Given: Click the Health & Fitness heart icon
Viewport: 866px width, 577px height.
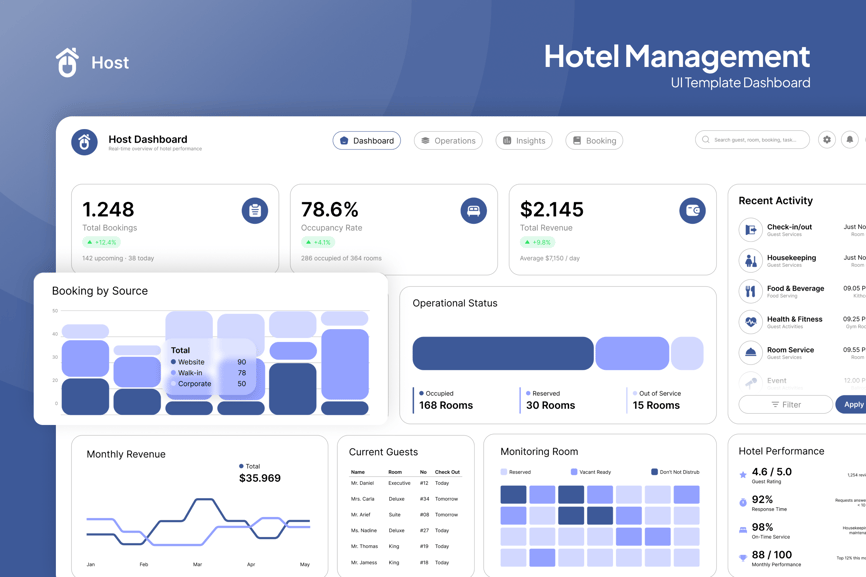Looking at the screenshot, I should pos(750,322).
